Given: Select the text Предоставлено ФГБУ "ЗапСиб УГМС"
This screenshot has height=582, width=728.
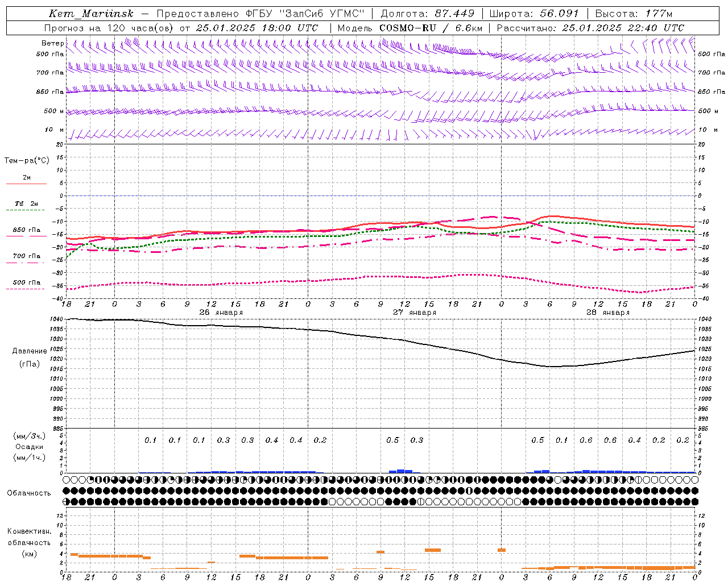Looking at the screenshot, I should (x=260, y=14).
